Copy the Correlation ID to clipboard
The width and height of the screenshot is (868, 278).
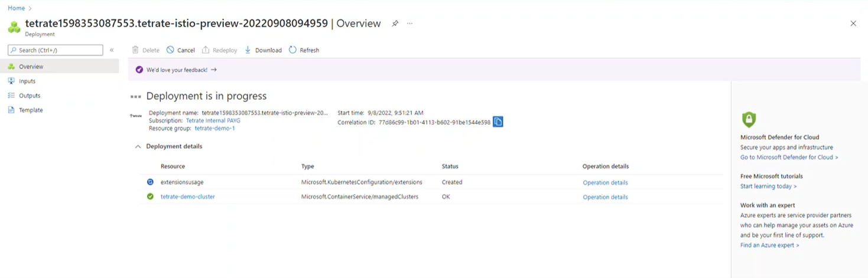pos(498,122)
